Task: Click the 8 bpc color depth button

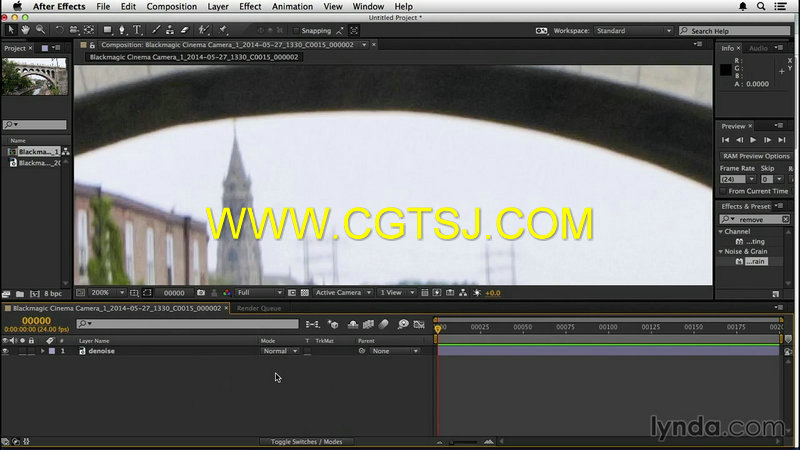Action: [x=53, y=294]
